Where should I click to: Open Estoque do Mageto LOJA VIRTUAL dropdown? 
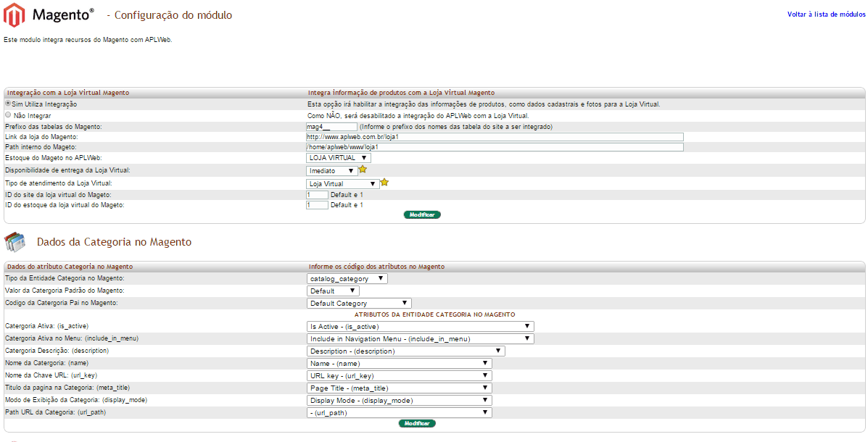(338, 158)
